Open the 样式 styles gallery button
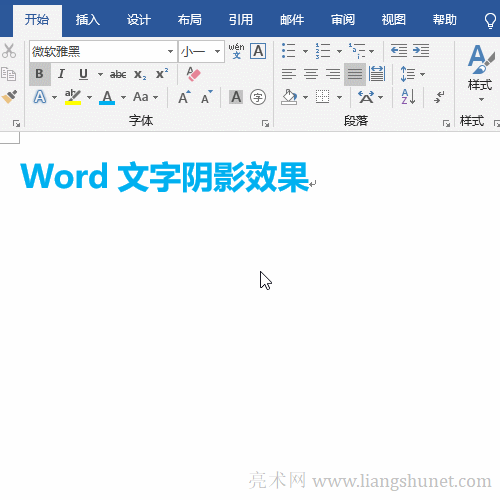 click(480, 73)
